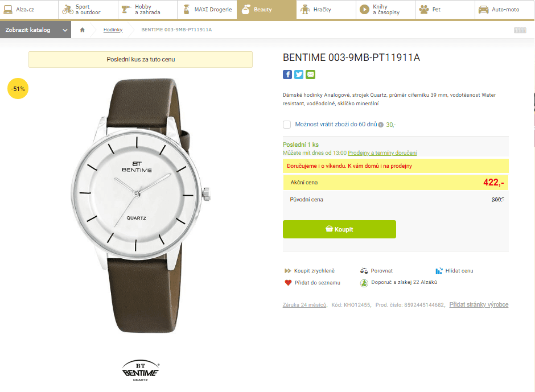Send the product by email icon

point(310,75)
